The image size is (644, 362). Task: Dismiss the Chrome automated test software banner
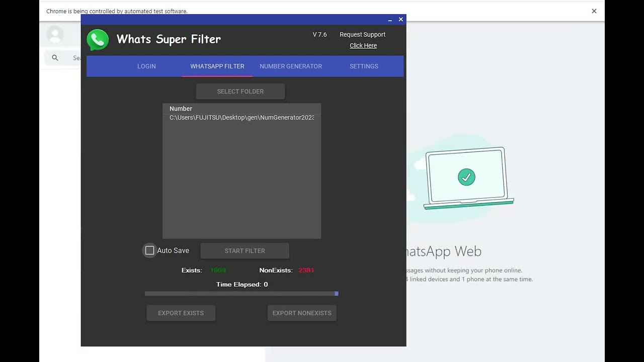pos(594,11)
